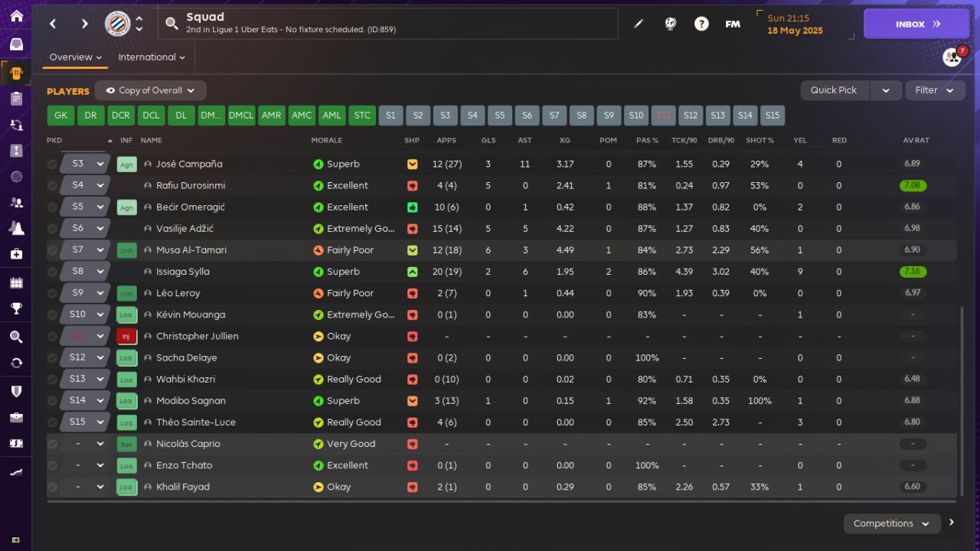Open S11 position dropdown for Christopher Jullien

coord(84,336)
